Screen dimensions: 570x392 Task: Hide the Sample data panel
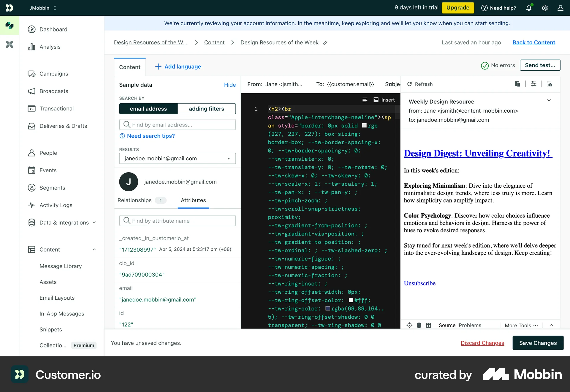230,85
